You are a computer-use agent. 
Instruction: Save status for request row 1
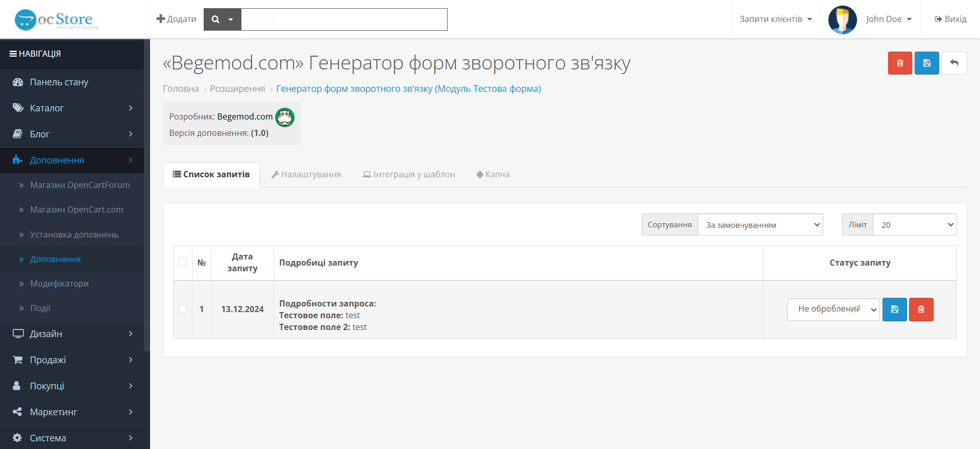click(x=894, y=310)
